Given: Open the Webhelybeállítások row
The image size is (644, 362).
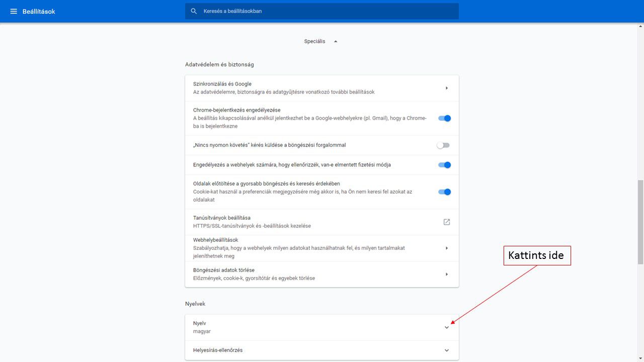Looking at the screenshot, I should point(302,248).
